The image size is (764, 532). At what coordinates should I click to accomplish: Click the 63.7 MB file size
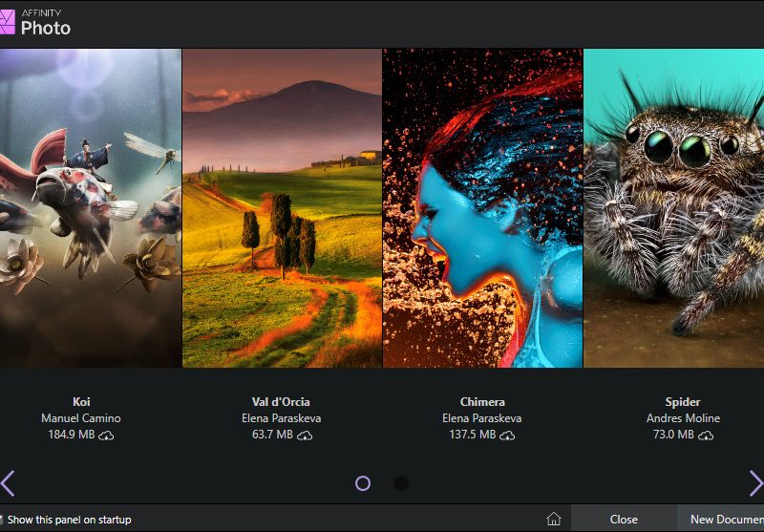pos(272,434)
